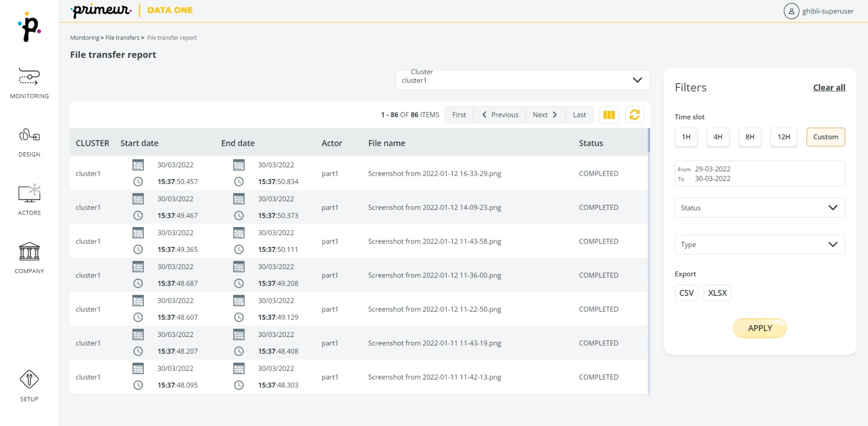
Task: Click calendar icon of start date 15:37:50.457 row
Action: (x=138, y=165)
